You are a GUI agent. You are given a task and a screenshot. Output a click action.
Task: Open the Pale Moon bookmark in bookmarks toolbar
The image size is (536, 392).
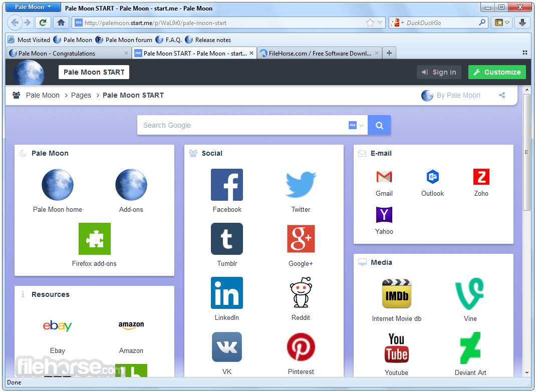pos(73,40)
